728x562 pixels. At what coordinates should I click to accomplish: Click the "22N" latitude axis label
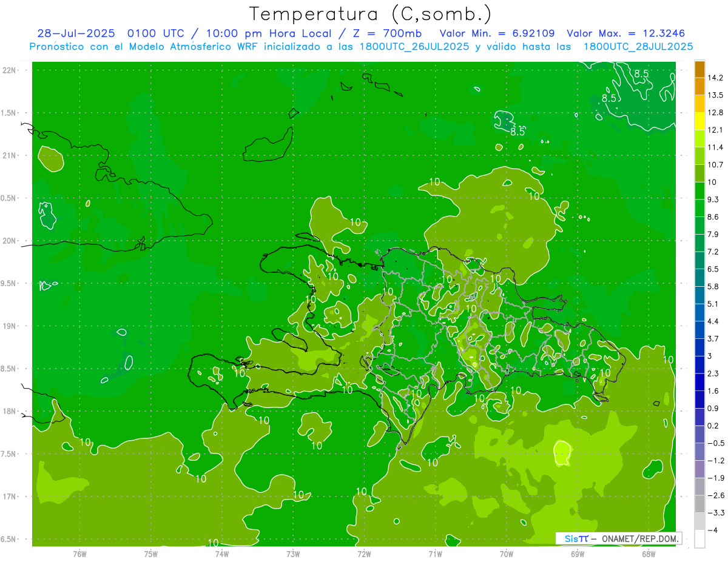pos(10,70)
